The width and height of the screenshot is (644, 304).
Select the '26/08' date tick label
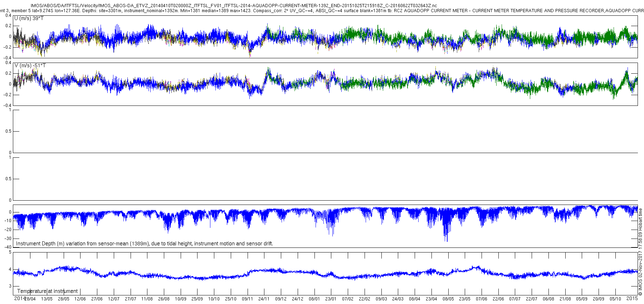(164, 299)
